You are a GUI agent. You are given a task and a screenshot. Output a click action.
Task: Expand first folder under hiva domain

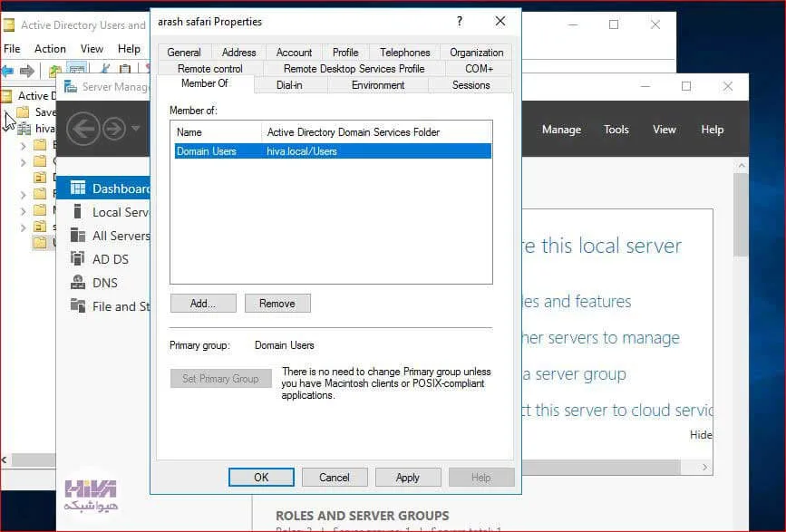point(23,146)
